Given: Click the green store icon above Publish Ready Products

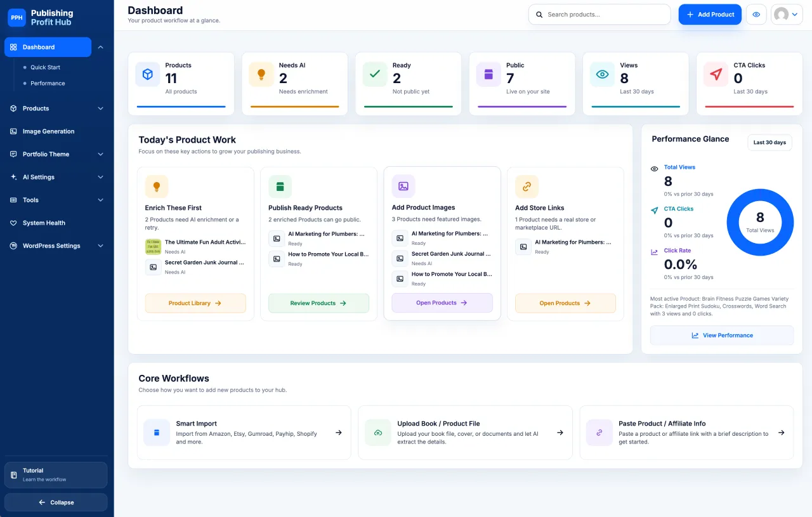Looking at the screenshot, I should click(280, 187).
